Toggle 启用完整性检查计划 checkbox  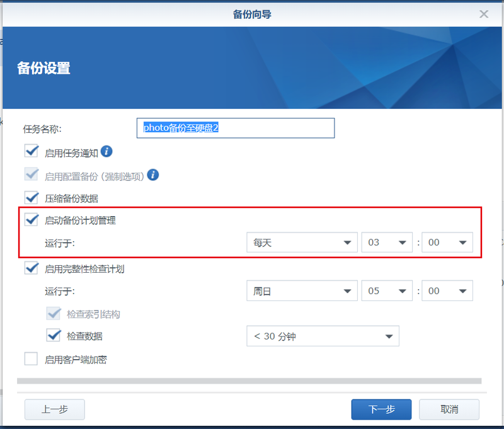[x=31, y=268]
